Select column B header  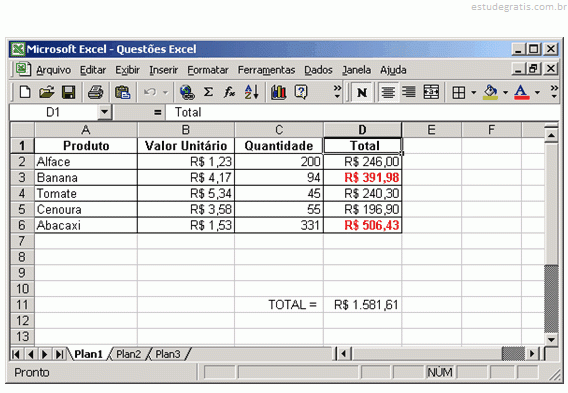coord(186,130)
